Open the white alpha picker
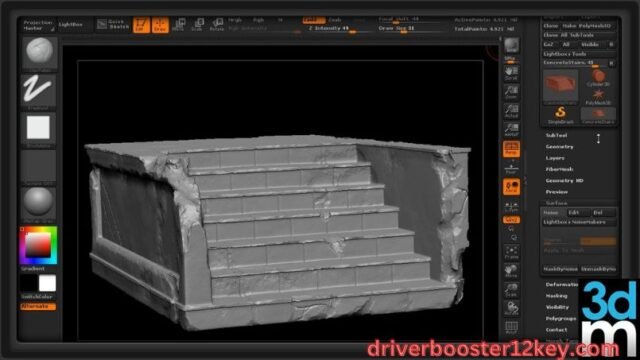The height and width of the screenshot is (360, 640). pyautogui.click(x=38, y=129)
